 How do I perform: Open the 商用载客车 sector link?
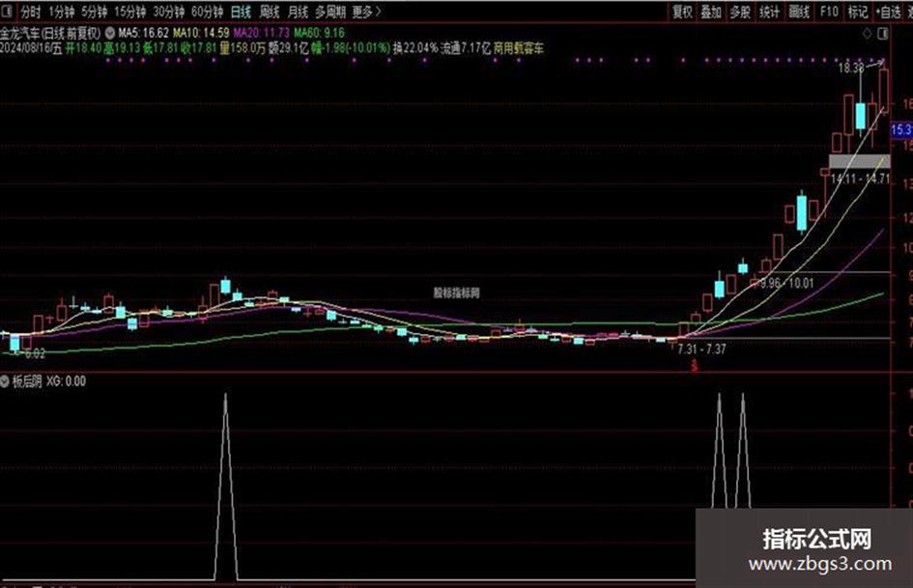[x=518, y=48]
